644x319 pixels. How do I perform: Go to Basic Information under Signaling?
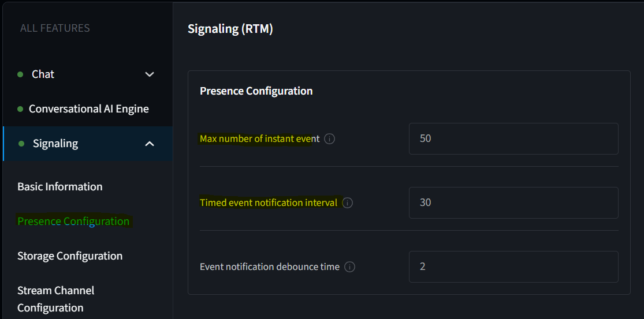point(60,187)
